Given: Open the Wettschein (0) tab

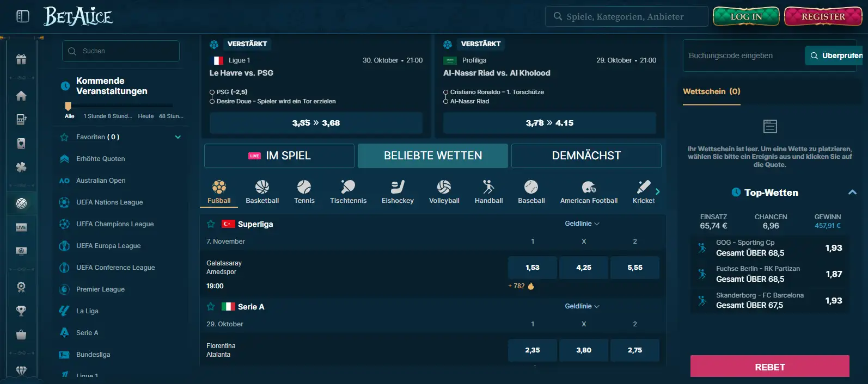Looking at the screenshot, I should (712, 91).
